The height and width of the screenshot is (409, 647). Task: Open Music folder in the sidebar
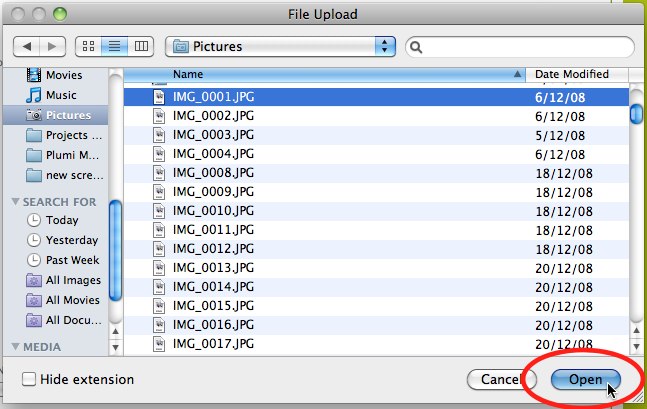(60, 95)
